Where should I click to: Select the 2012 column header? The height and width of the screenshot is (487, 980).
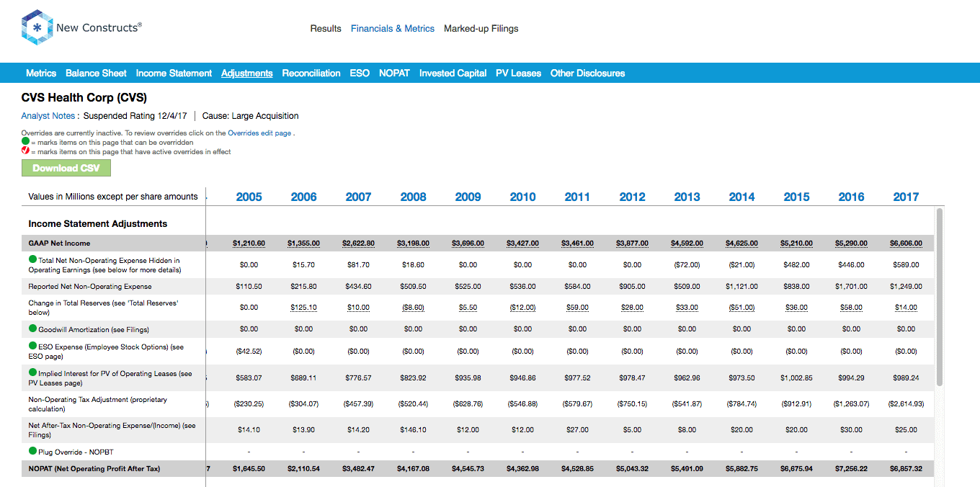[x=633, y=197]
